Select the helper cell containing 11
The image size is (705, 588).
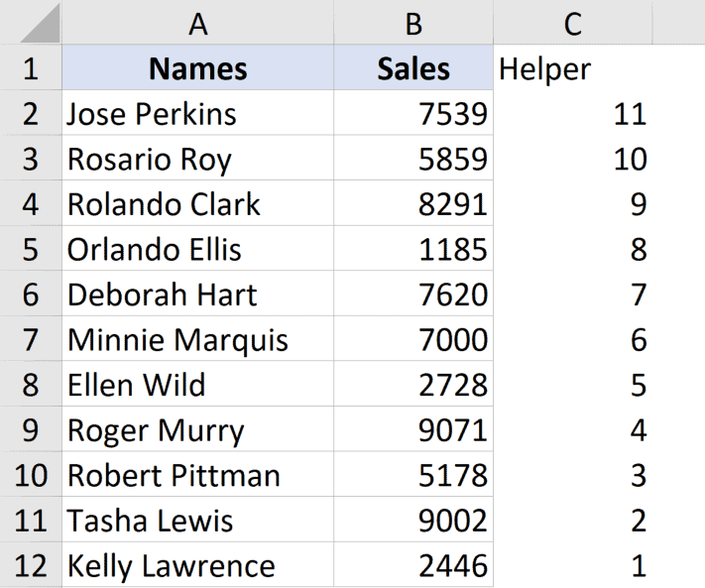(572, 114)
